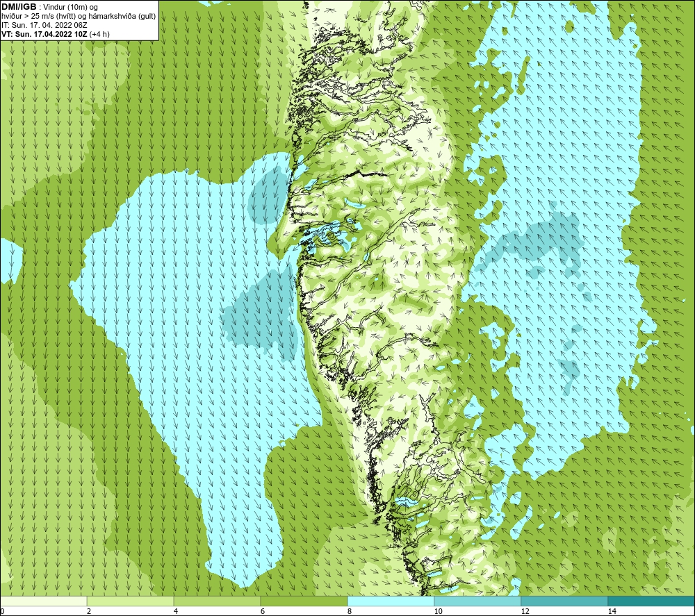Viewport: 695px width, 616px height.
Task: Select the 0–2 m/s palest legend color band
Action: 43,601
